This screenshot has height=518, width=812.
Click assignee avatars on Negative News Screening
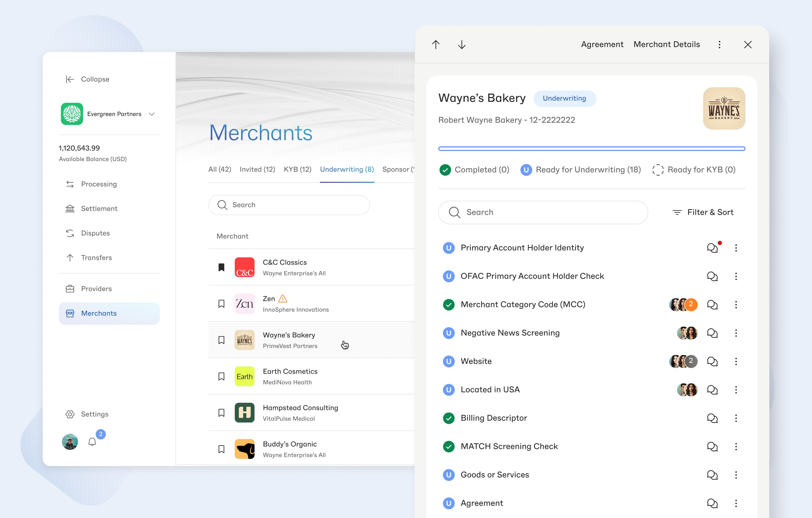pos(687,333)
